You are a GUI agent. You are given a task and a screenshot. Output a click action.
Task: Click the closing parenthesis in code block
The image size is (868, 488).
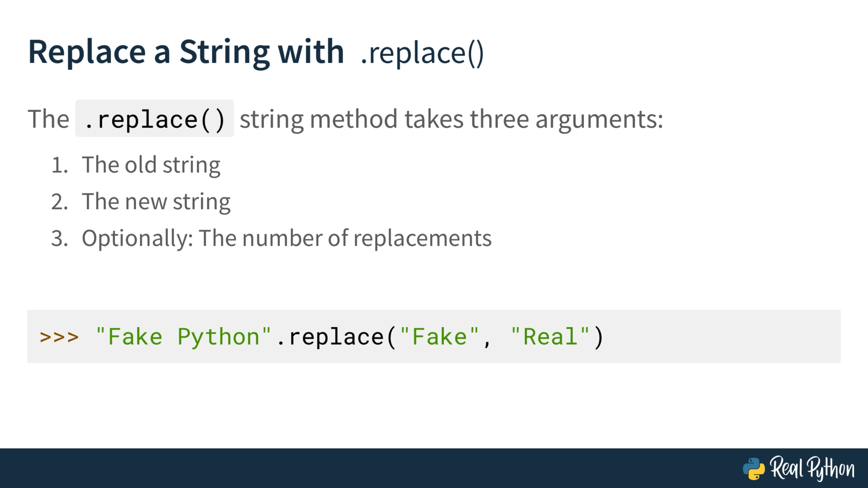[x=599, y=337]
